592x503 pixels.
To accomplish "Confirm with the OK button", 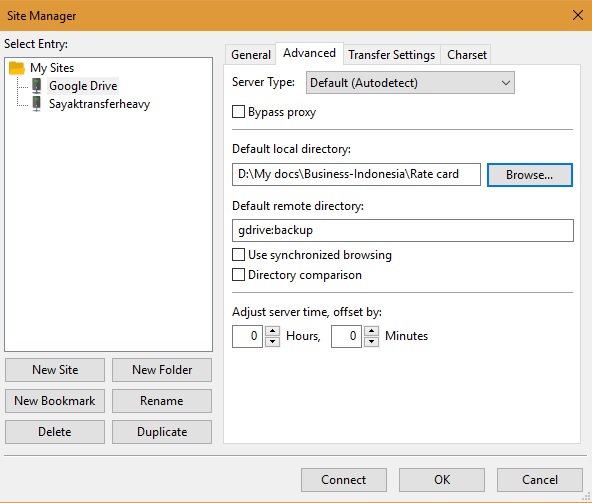I will click(442, 480).
